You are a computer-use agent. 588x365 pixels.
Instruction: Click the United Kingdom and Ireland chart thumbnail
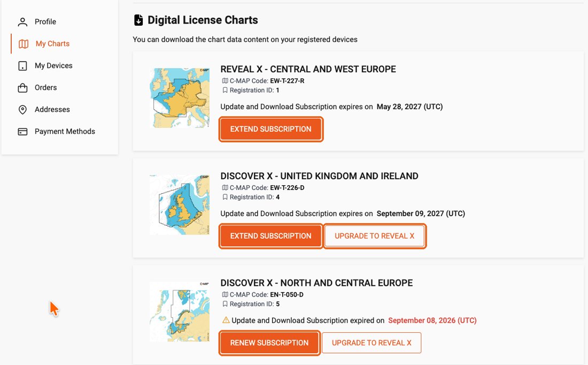pos(180,205)
